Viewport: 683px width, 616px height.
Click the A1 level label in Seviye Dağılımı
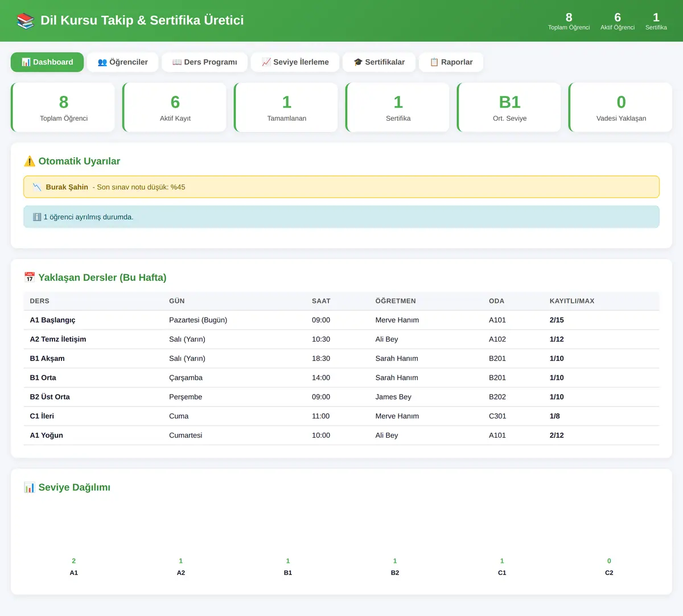(x=73, y=573)
